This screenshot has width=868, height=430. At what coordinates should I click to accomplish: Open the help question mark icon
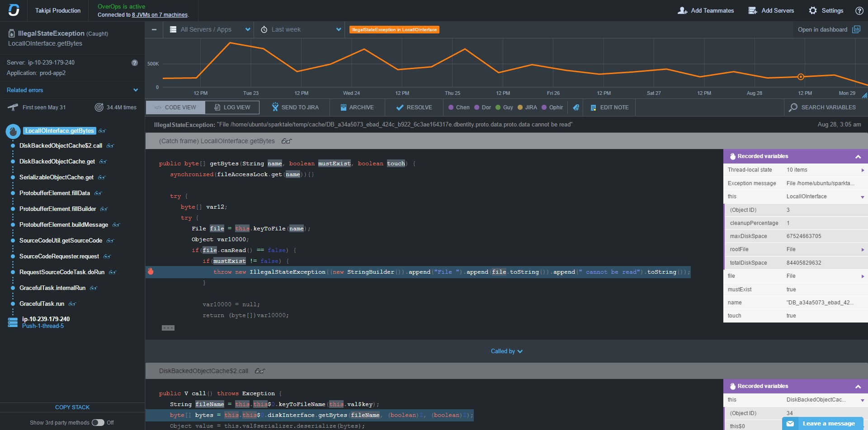[859, 10]
